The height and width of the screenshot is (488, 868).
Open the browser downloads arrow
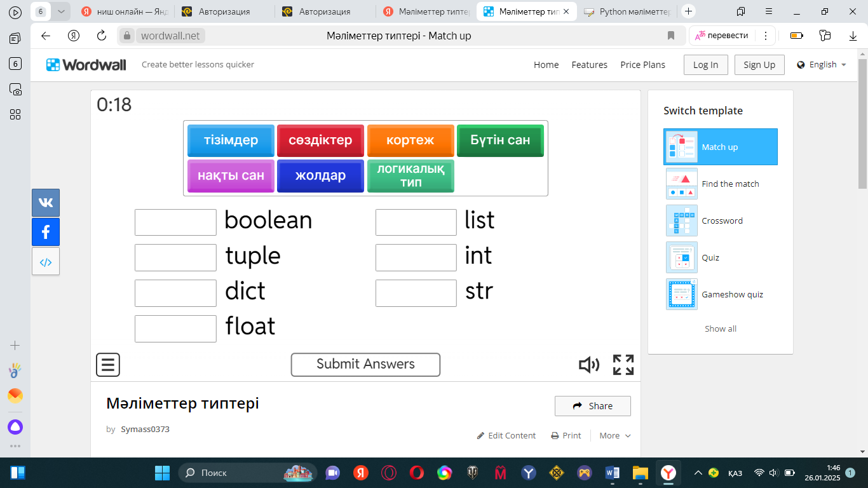(853, 36)
